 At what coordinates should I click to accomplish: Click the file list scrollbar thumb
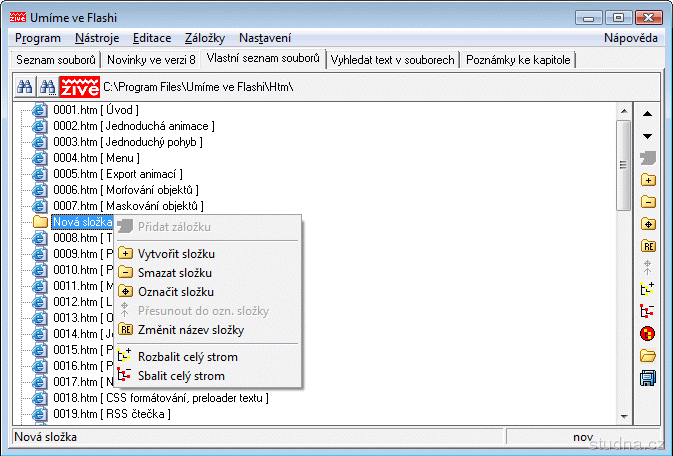(624, 165)
